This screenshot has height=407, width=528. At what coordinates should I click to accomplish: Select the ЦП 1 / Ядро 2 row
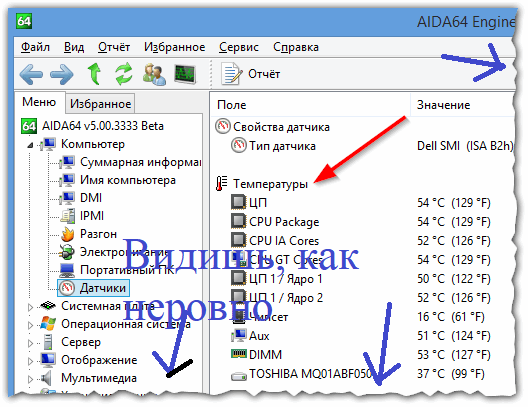coord(286,298)
